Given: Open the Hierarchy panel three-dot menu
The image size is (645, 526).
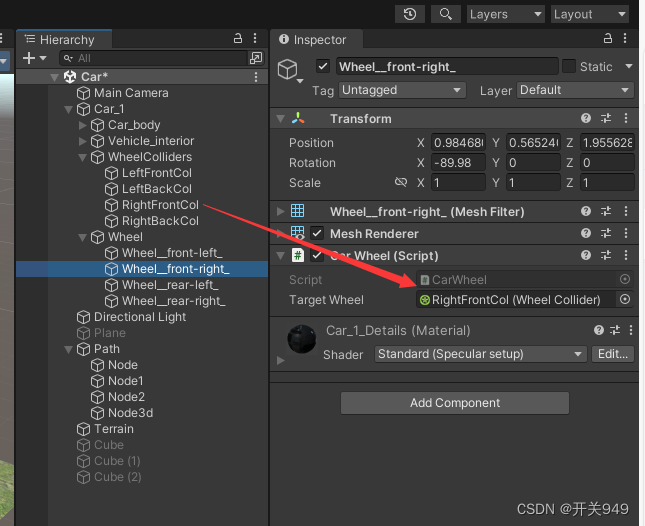Looking at the screenshot, I should 255,39.
